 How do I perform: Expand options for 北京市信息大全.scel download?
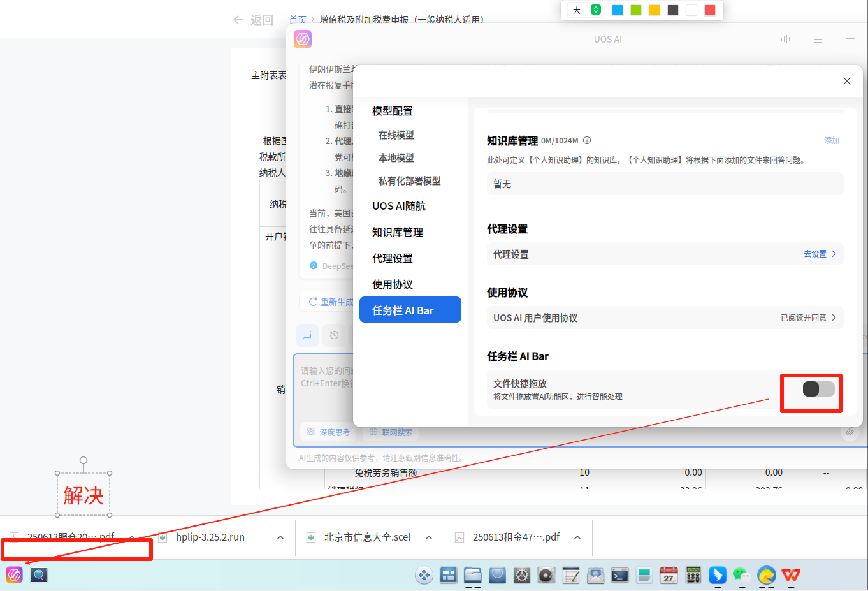click(429, 537)
